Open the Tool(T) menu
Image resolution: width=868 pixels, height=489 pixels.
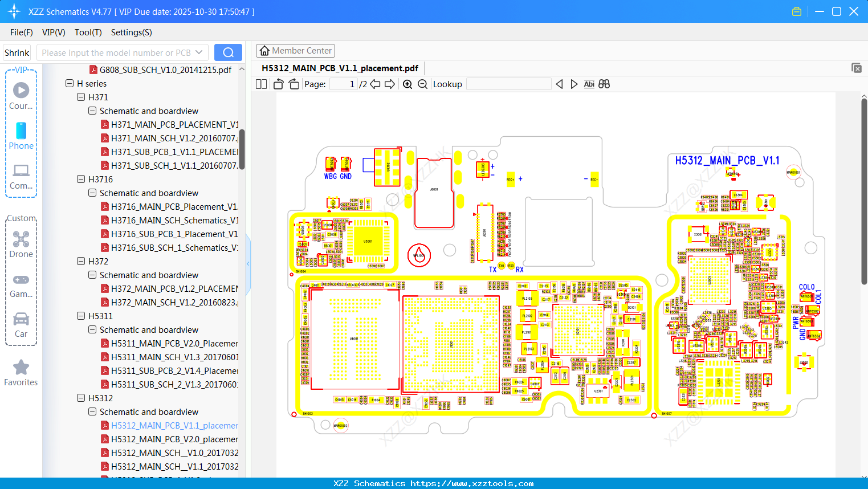point(88,32)
